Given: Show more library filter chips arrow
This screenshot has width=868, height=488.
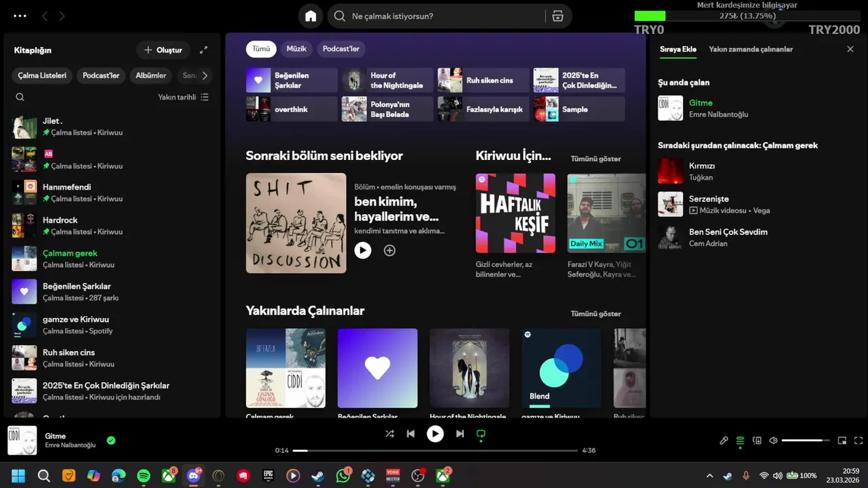Looking at the screenshot, I should pyautogui.click(x=205, y=75).
